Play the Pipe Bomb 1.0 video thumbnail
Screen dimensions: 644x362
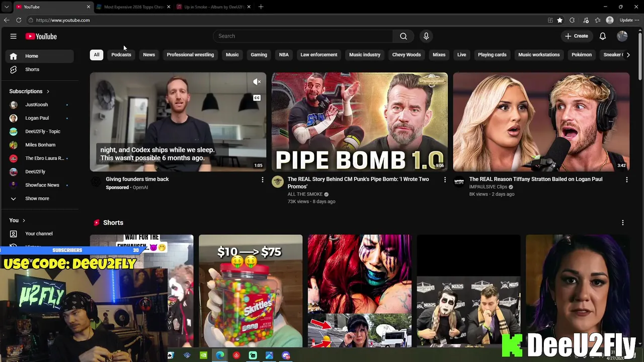[360, 122]
